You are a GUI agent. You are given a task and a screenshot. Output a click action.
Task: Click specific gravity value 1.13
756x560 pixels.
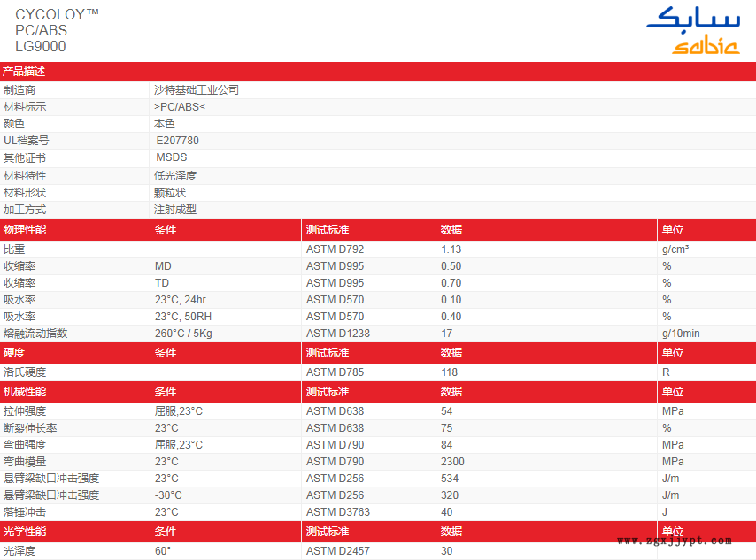[451, 249]
